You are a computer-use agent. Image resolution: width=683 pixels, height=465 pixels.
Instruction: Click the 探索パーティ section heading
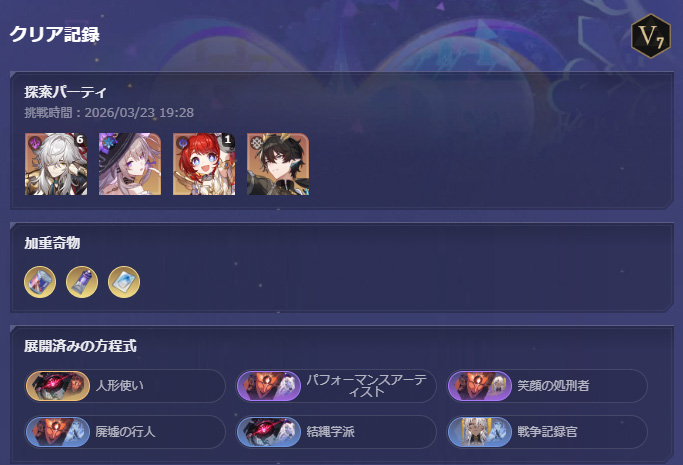coord(65,92)
